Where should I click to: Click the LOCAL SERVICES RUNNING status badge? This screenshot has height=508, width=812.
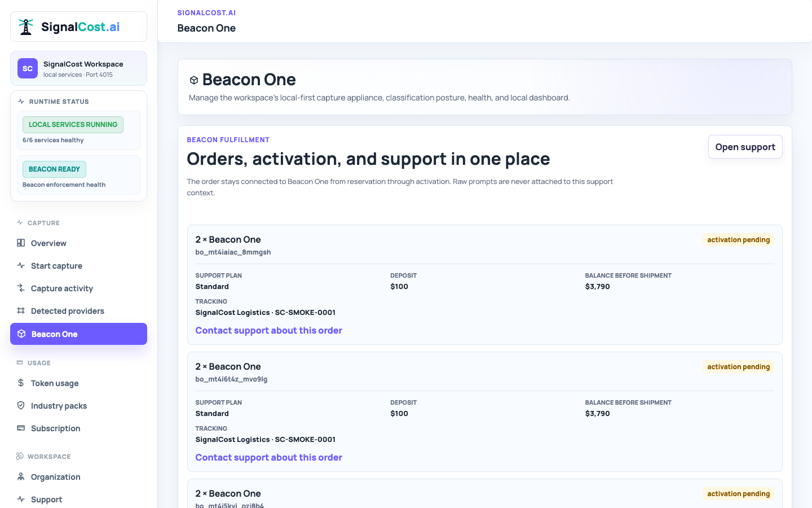(x=73, y=124)
